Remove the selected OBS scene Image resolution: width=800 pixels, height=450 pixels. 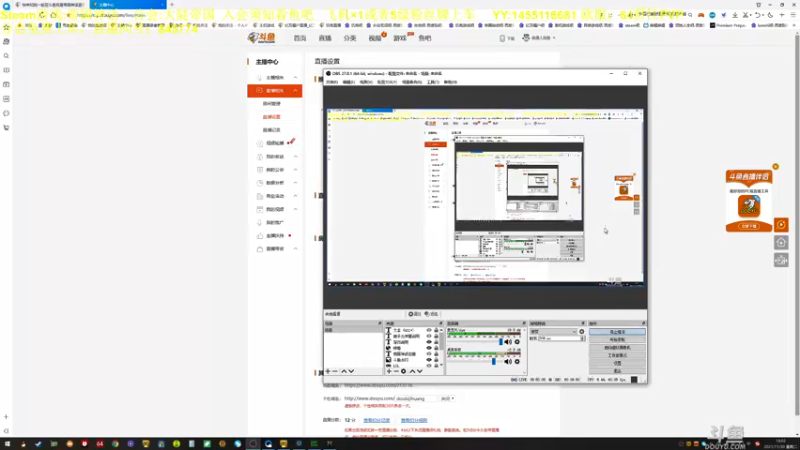click(335, 371)
